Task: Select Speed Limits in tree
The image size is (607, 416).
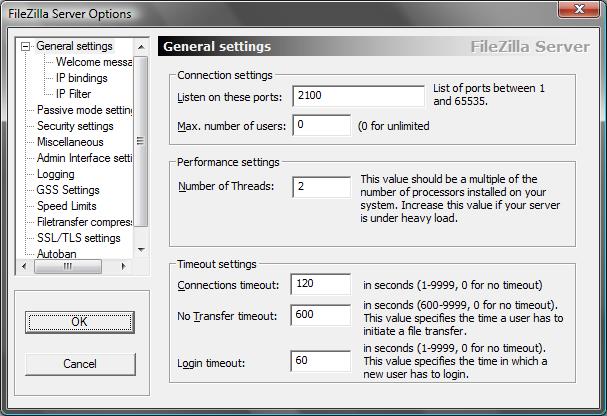Action: click(x=67, y=206)
